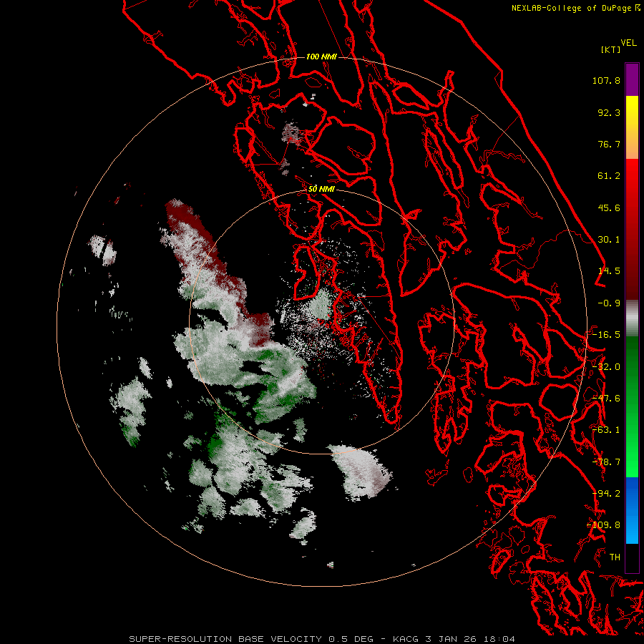
Task: Select the 61.2 scale label
Action: pos(609,176)
